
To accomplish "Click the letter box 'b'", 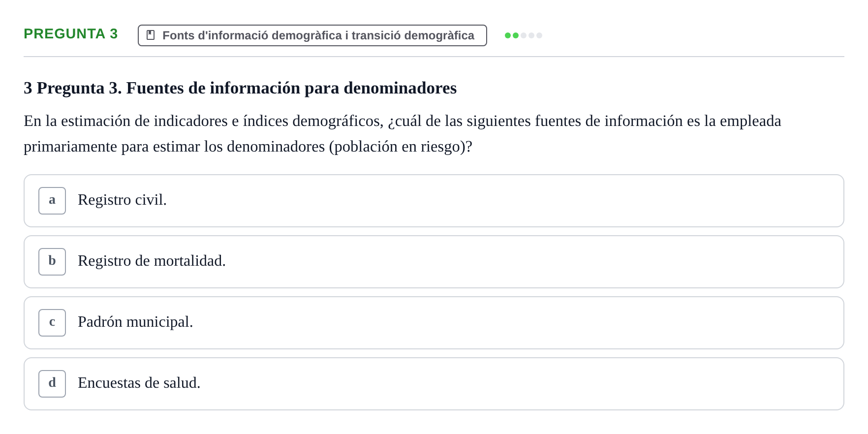I will click(x=52, y=262).
